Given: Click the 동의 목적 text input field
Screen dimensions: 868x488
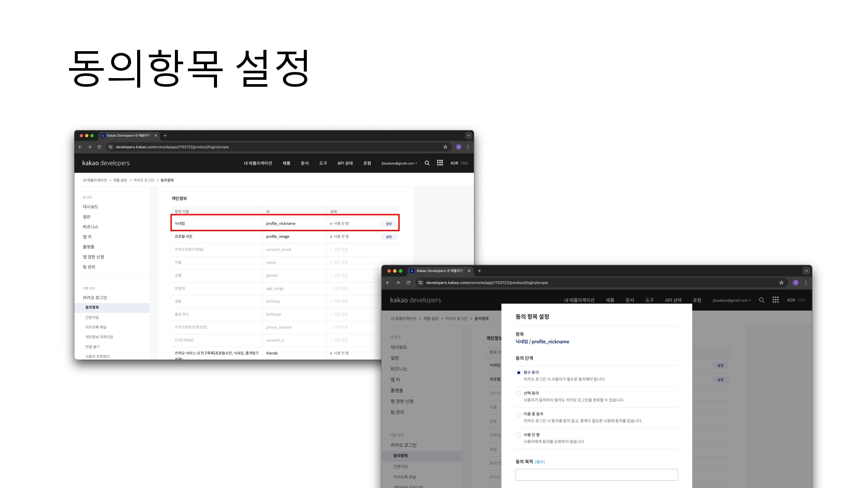Looking at the screenshot, I should pyautogui.click(x=596, y=475).
